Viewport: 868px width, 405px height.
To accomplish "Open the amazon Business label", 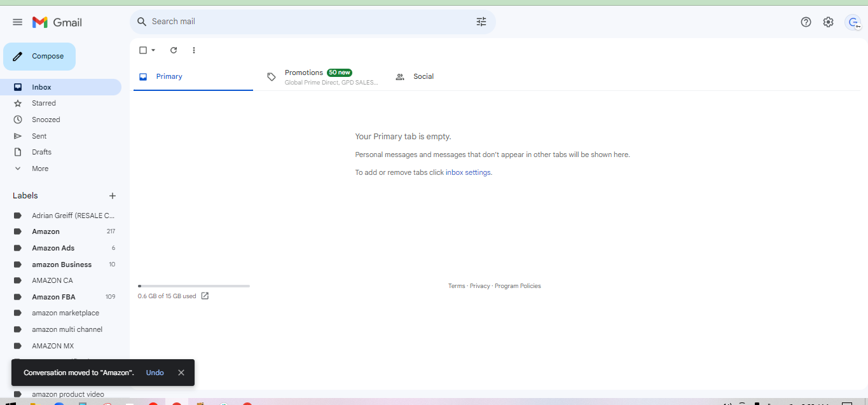I will [60, 264].
